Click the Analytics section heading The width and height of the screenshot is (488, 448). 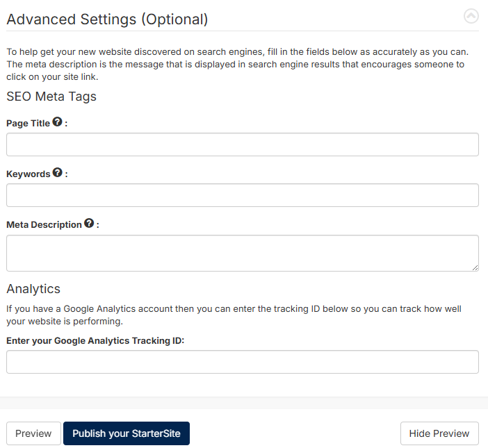[x=33, y=289]
